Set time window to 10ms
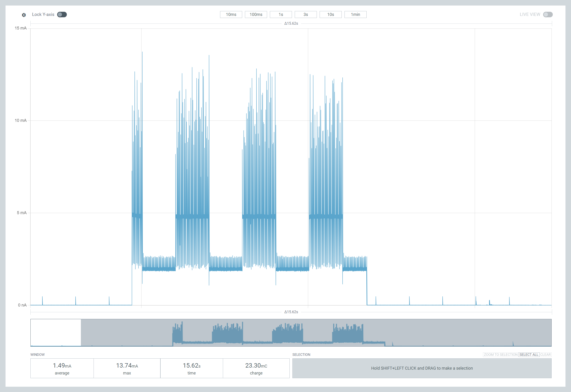Viewport: 571px width, 392px height. click(x=231, y=15)
